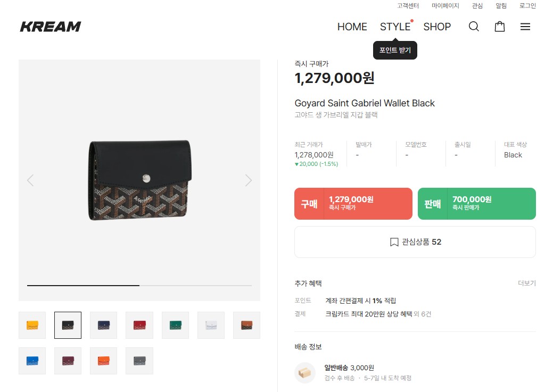Click the 포인트 받기 tooltip
This screenshot has width=553, height=392.
click(395, 51)
